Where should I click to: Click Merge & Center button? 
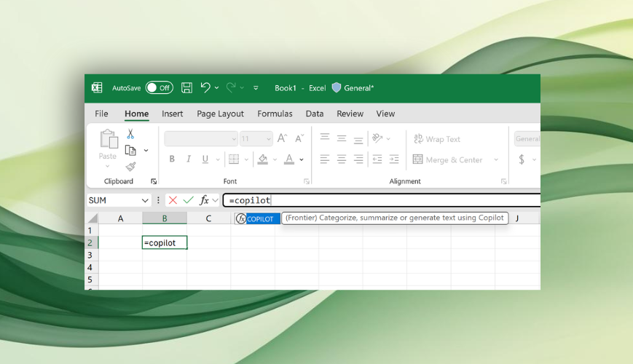(447, 160)
